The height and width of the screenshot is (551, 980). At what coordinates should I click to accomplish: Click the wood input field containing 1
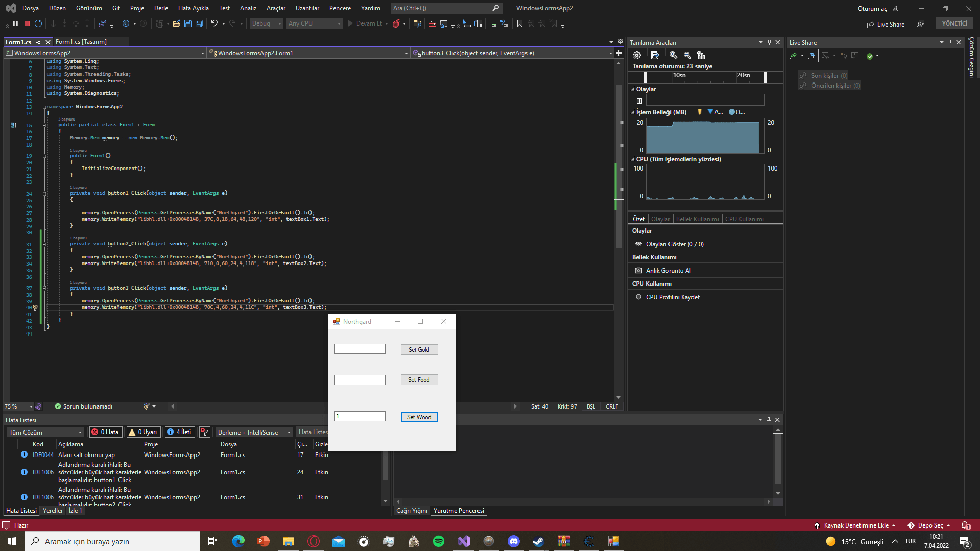click(x=360, y=416)
